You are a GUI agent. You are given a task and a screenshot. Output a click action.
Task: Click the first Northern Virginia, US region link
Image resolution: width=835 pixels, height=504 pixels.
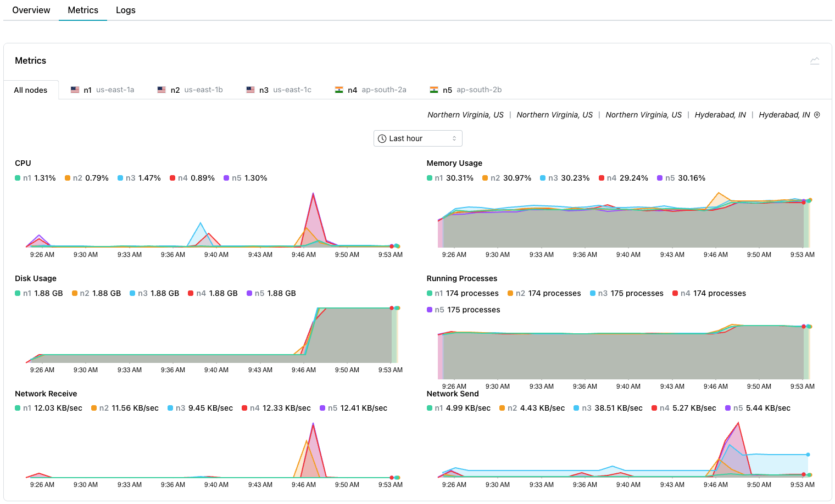tap(465, 115)
